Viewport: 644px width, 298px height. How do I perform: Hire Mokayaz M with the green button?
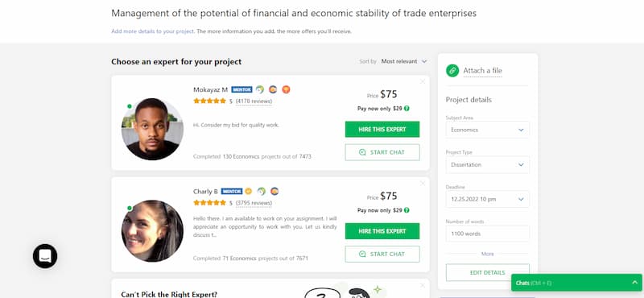382,129
